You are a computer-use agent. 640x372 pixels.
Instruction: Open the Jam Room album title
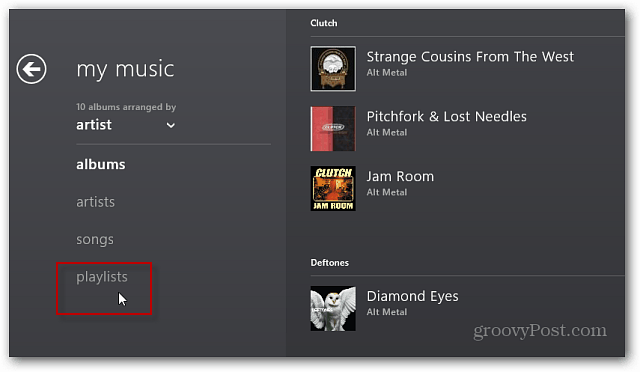(400, 176)
